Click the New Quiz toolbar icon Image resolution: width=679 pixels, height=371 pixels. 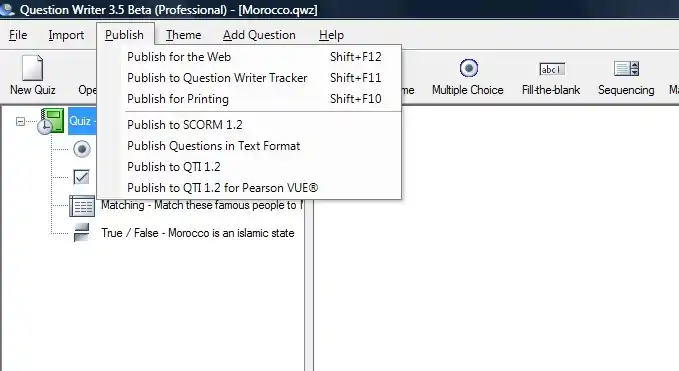coord(32,68)
